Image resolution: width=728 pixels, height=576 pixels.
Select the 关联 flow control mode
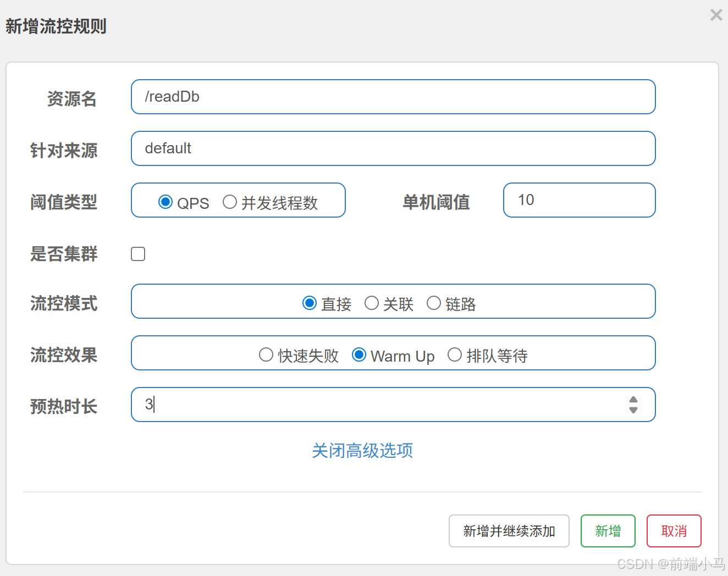pyautogui.click(x=372, y=303)
